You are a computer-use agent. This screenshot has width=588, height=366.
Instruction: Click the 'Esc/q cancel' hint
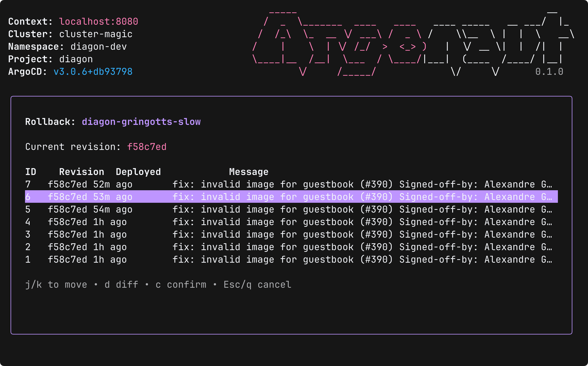(x=257, y=285)
